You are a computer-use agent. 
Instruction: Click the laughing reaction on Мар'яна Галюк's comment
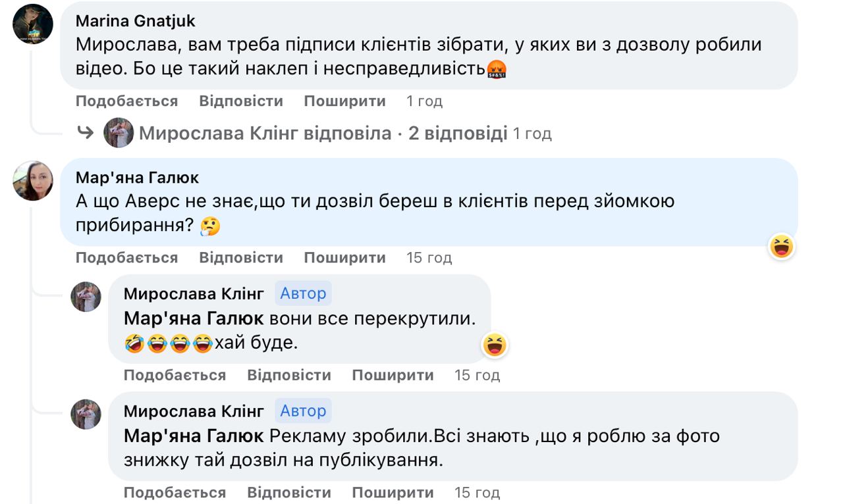[x=782, y=247]
